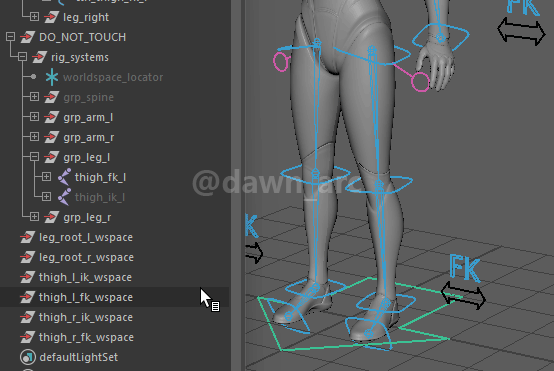
Task: Expand the grp_spine node
Action: (34, 97)
